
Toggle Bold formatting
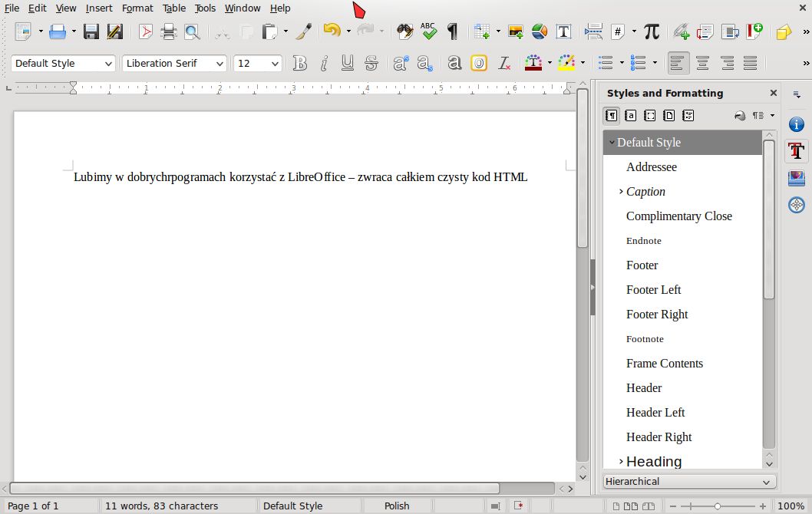[299, 63]
